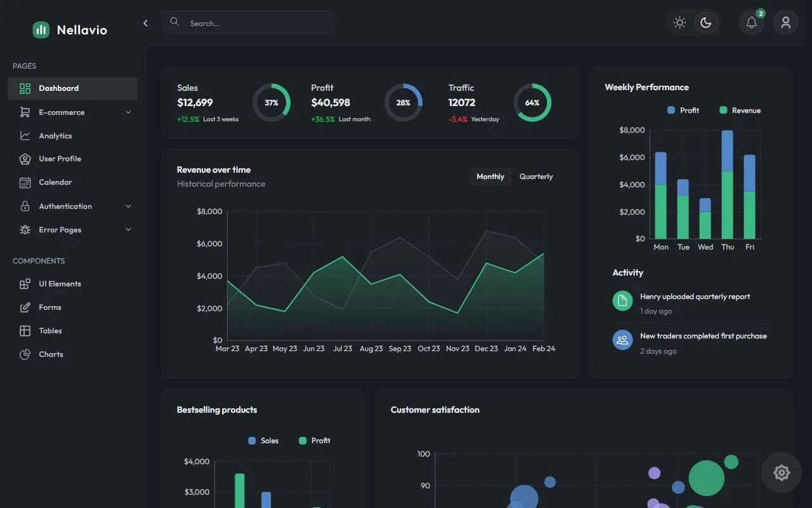Viewport: 812px width, 508px height.
Task: Click the Nellavio logo icon
Action: (41, 29)
